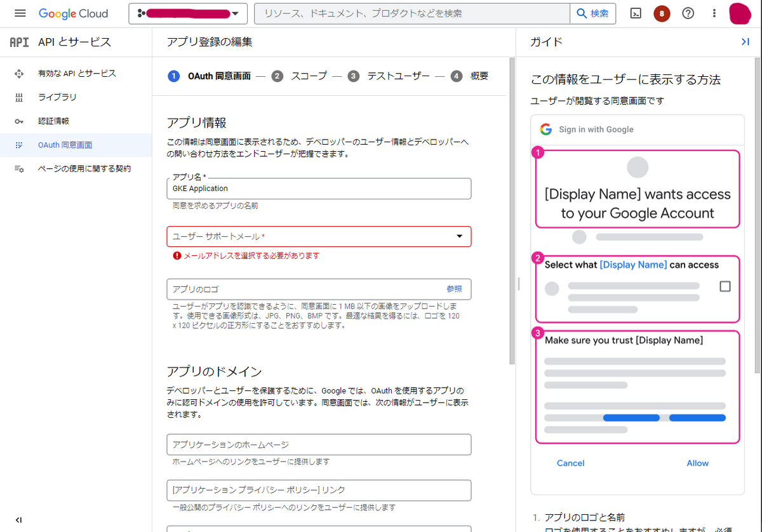The height and width of the screenshot is (532, 762).
Task: Click the アプリのロゴと名前 list item
Action: 585,517
